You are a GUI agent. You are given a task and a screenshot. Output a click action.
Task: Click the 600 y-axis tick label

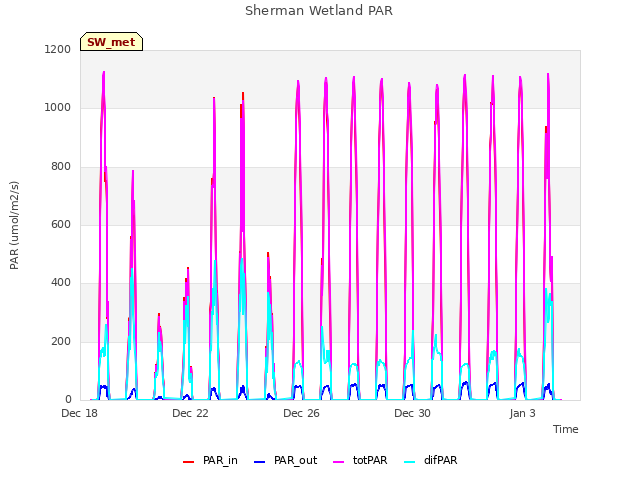61,224
